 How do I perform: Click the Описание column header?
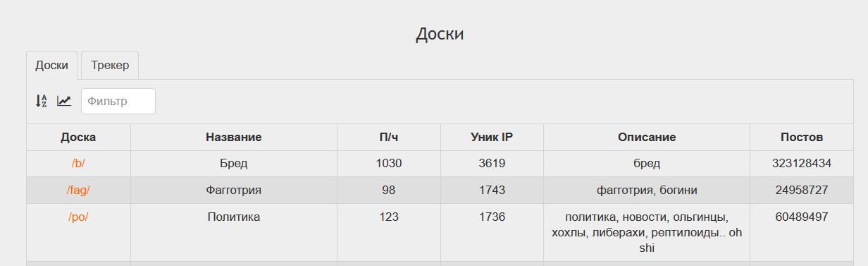pos(647,137)
